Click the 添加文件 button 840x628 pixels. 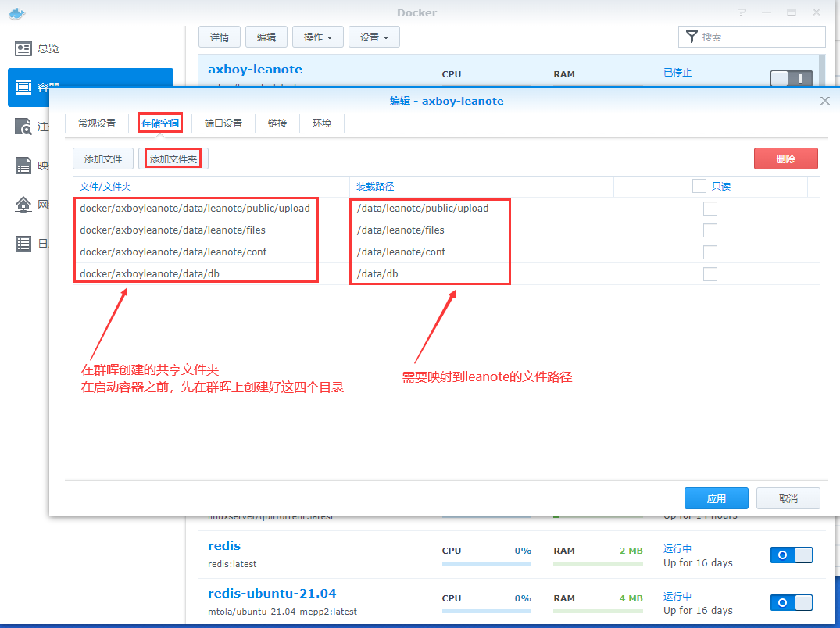(x=103, y=159)
